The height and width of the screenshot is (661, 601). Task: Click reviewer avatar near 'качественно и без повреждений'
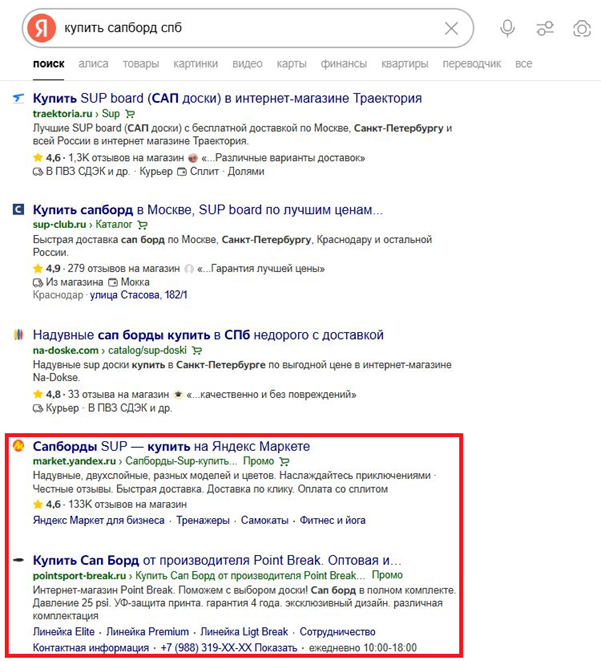pyautogui.click(x=178, y=395)
